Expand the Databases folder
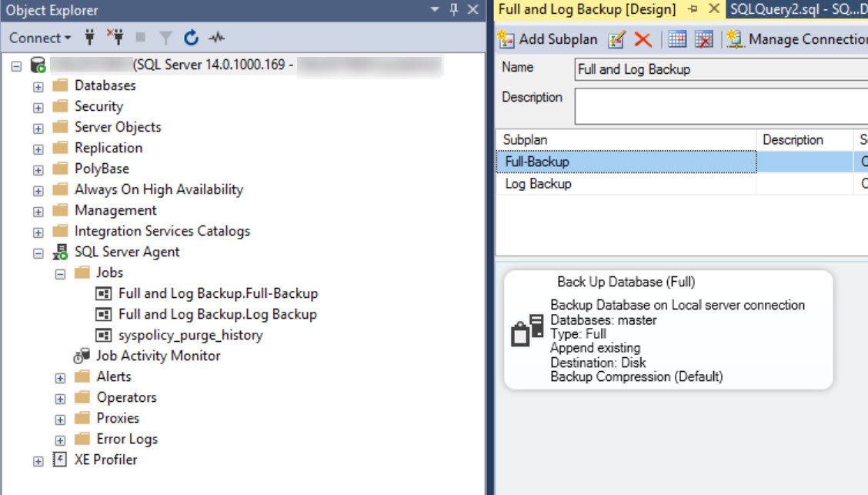 38,87
